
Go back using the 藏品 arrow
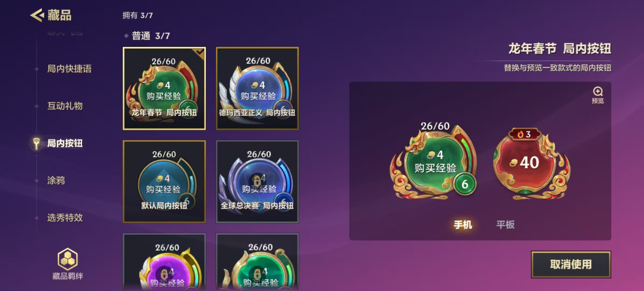(37, 15)
